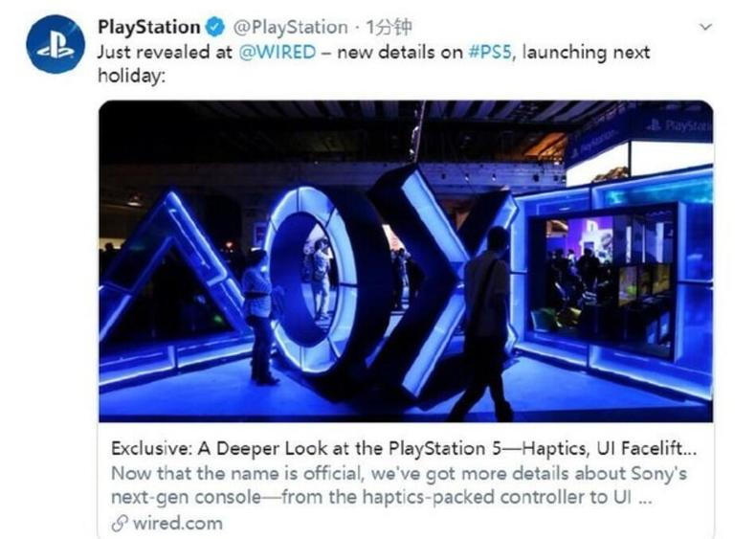Click the word 'holiday:' in the tweet
Image resolution: width=756 pixels, height=539 pixels.
tap(132, 76)
